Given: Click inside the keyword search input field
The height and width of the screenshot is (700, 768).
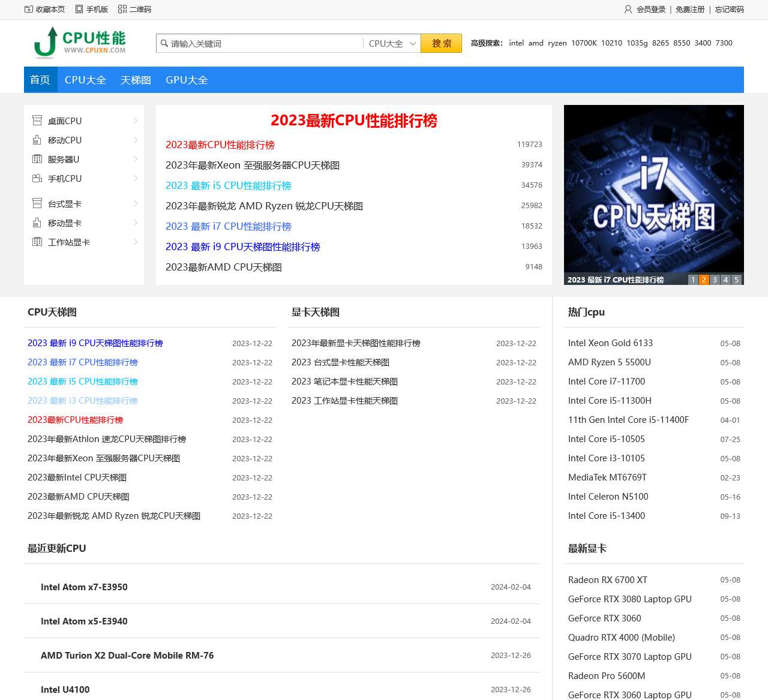Looking at the screenshot, I should point(258,43).
